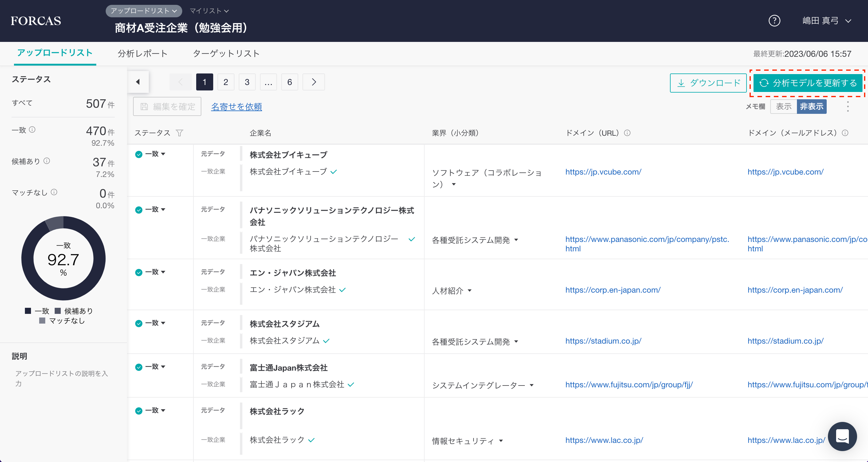Click the info icon next to マッチなし
Viewport: 868px width, 462px height.
pos(54,192)
